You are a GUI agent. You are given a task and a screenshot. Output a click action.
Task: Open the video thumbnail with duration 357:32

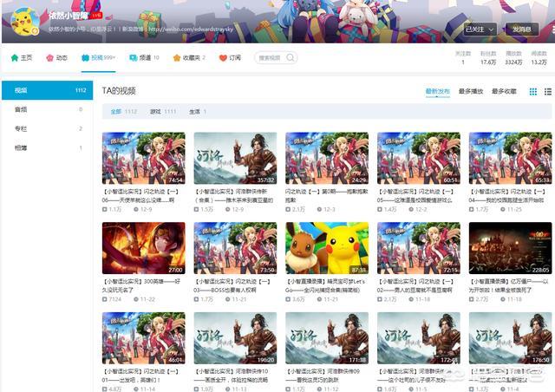click(235, 159)
